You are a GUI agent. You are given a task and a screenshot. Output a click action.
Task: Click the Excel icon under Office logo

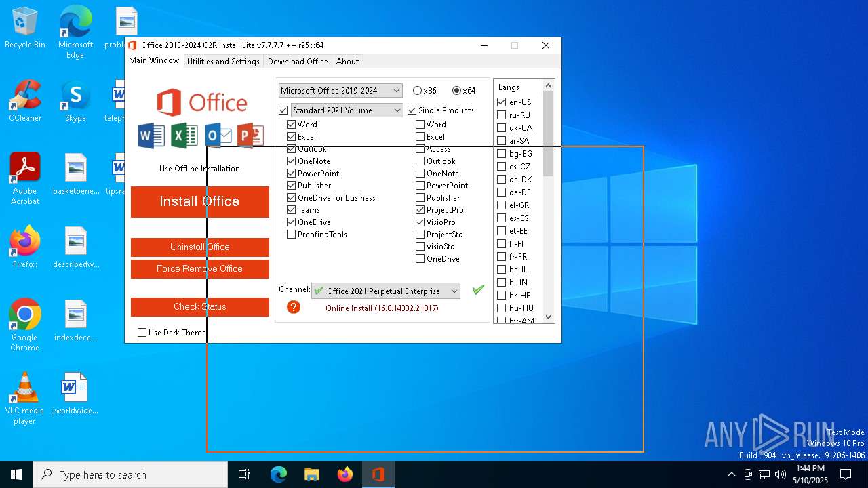point(184,136)
